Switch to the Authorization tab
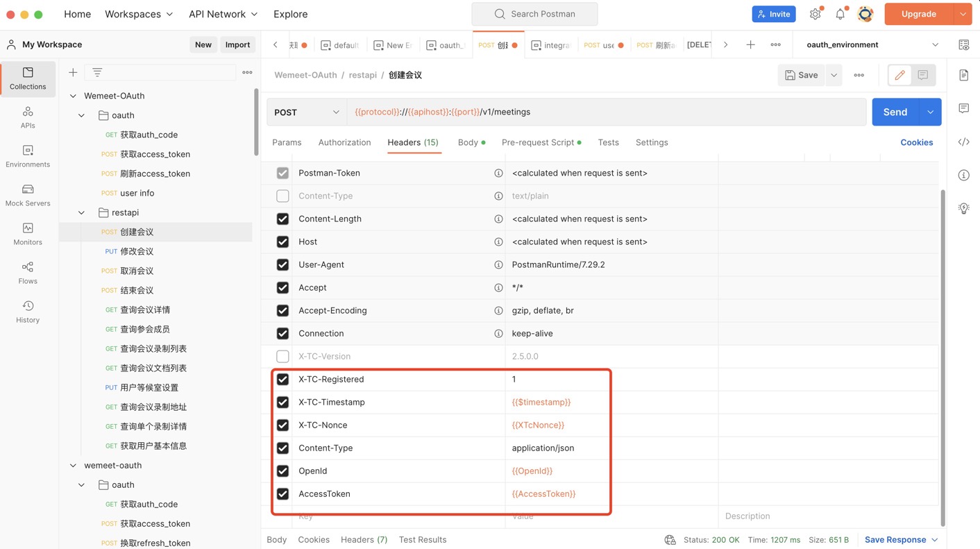This screenshot has height=549, width=980. (344, 142)
